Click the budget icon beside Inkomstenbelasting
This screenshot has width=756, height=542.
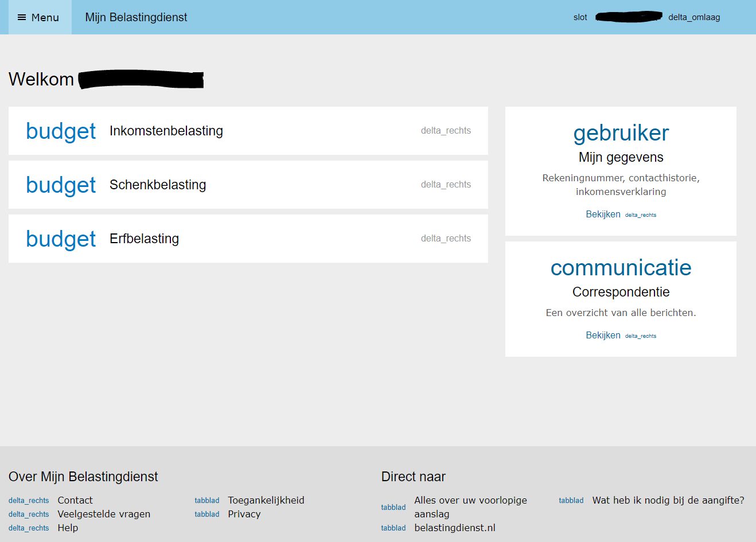pos(61,131)
